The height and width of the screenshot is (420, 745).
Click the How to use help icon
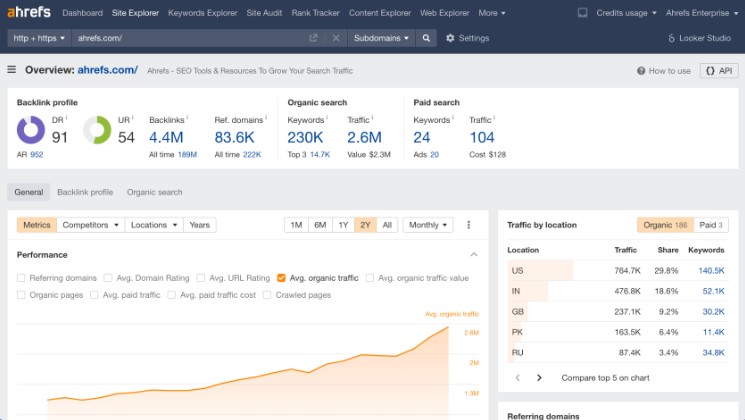(643, 71)
